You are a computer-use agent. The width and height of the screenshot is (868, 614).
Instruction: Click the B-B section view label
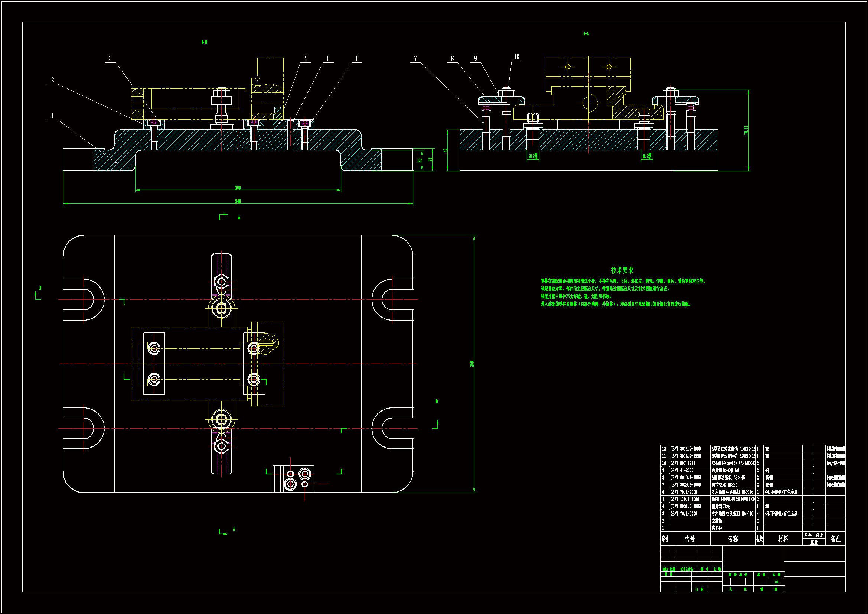tap(204, 42)
